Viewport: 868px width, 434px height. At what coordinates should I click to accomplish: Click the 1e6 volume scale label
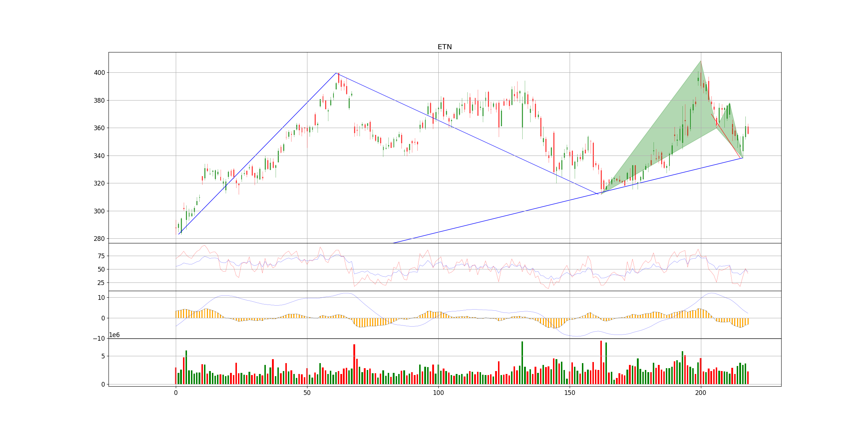[114, 335]
